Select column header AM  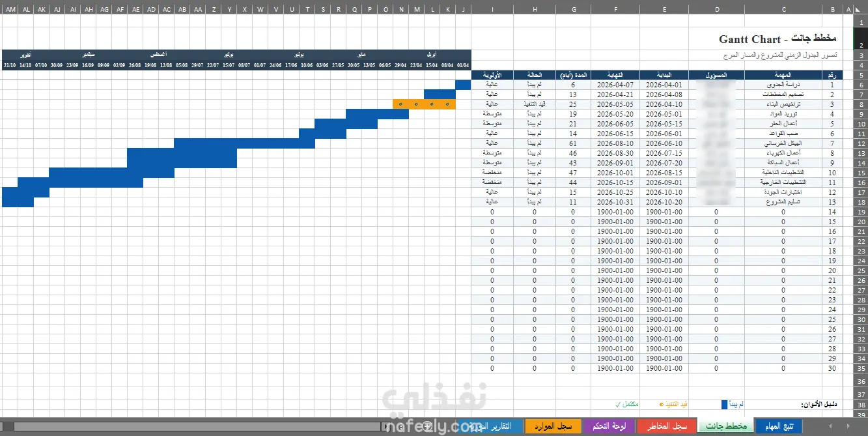(x=10, y=9)
